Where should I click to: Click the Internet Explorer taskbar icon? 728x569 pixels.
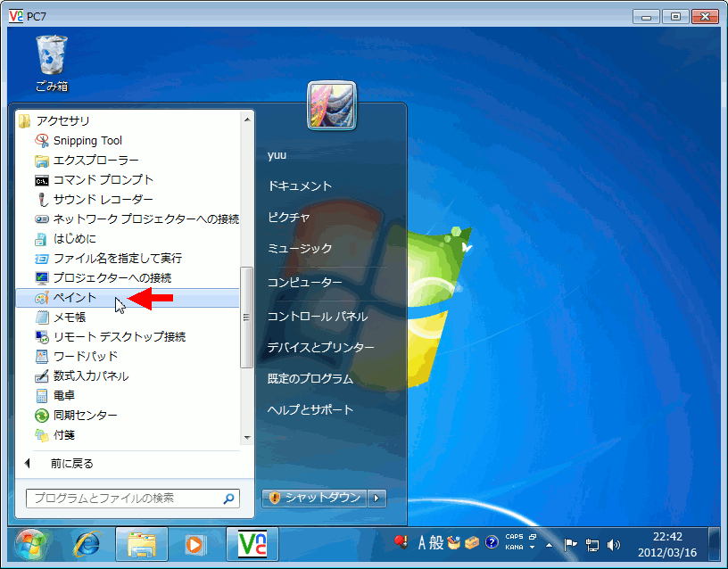87,543
